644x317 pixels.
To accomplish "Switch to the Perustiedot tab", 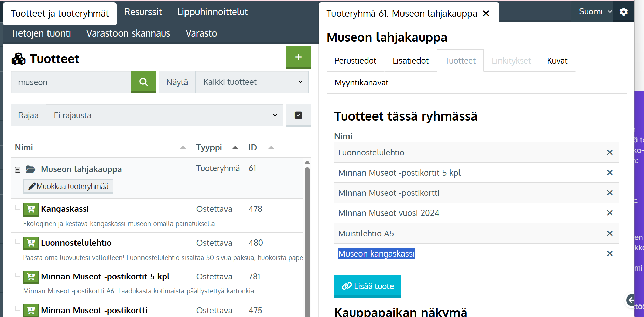I will 355,60.
